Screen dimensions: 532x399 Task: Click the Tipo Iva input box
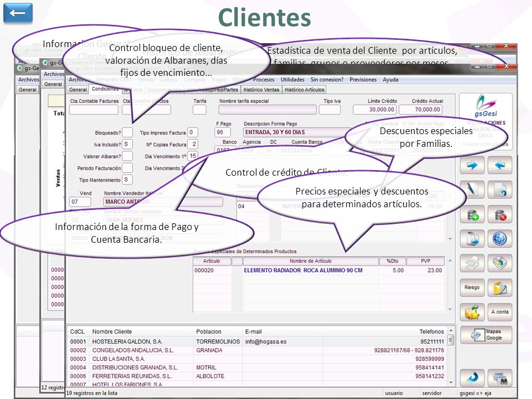coord(330,110)
